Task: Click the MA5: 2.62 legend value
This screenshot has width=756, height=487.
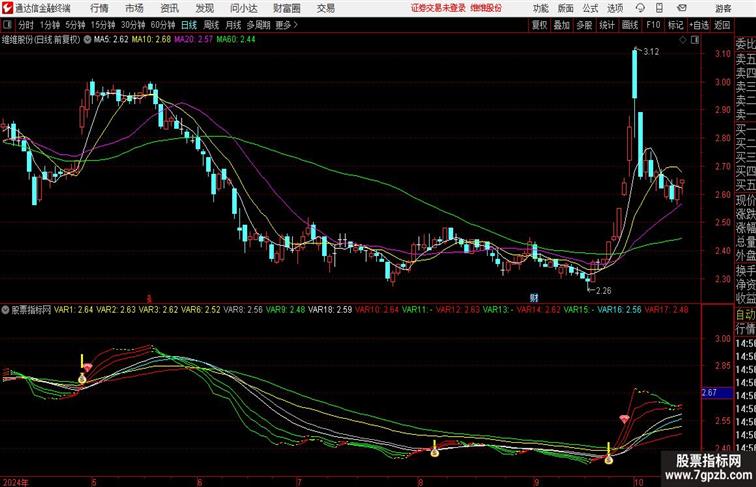Action: (111, 40)
